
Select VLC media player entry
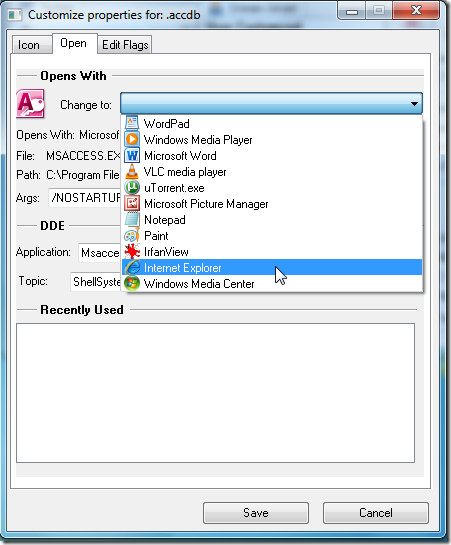pyautogui.click(x=272, y=171)
